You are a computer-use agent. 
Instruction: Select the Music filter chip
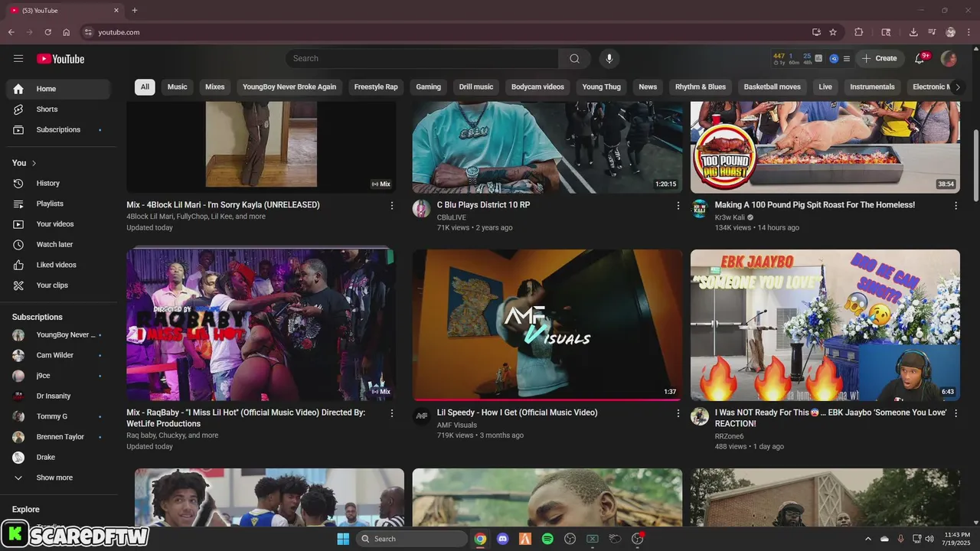click(177, 86)
